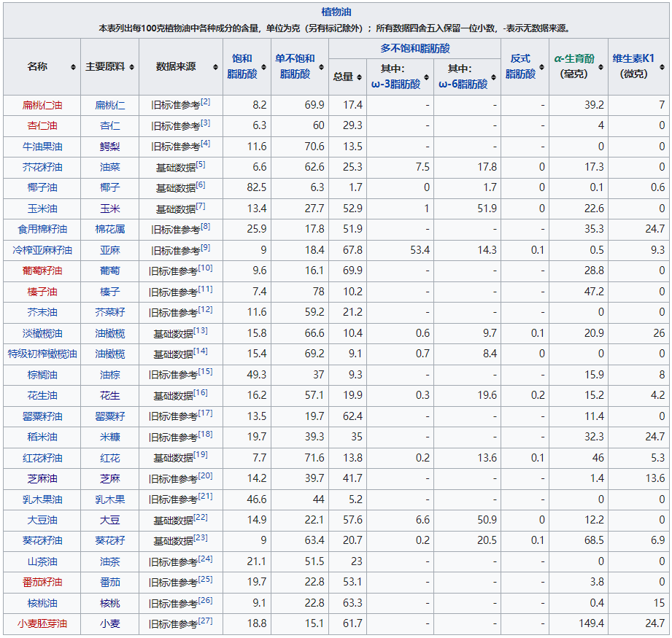Open the red 番茄籽油 link

pyautogui.click(x=42, y=582)
